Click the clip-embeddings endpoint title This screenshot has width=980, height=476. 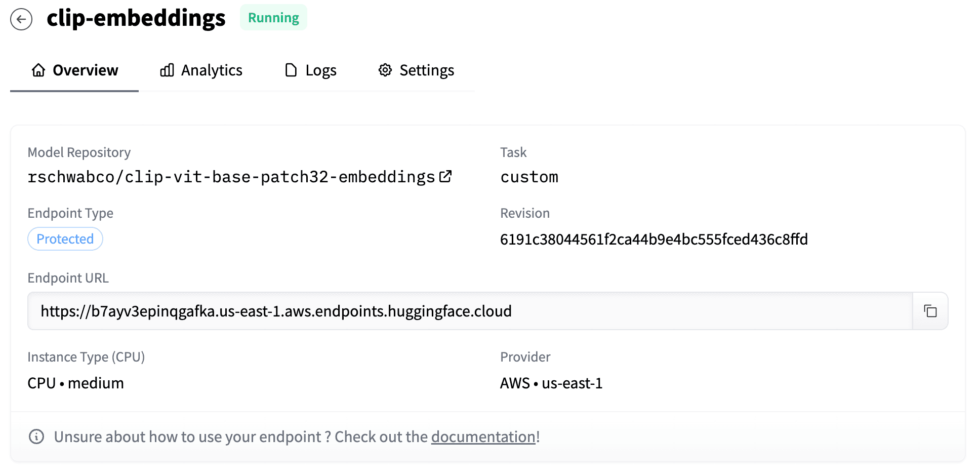(136, 18)
